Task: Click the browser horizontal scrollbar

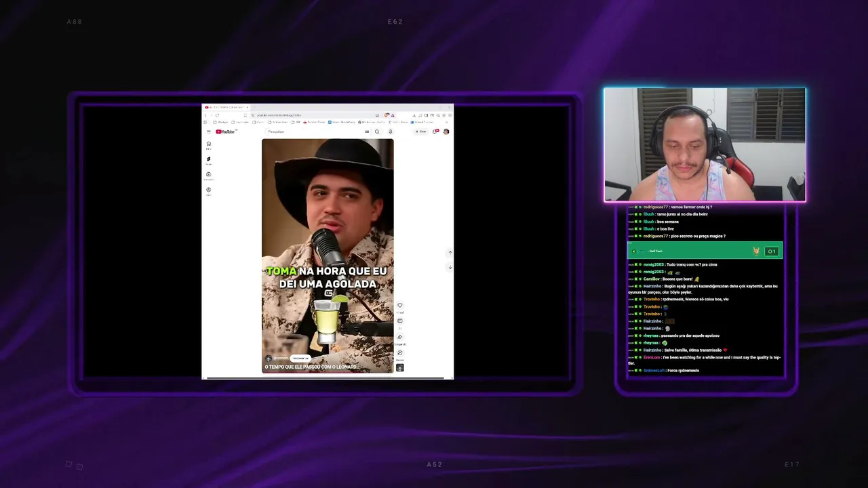Action: point(325,378)
